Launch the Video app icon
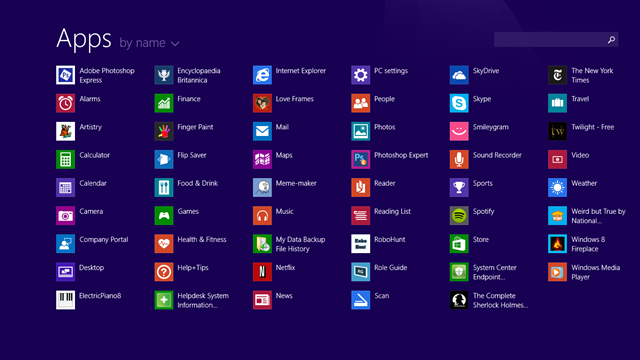Viewport: 640px width, 360px height. tap(557, 160)
